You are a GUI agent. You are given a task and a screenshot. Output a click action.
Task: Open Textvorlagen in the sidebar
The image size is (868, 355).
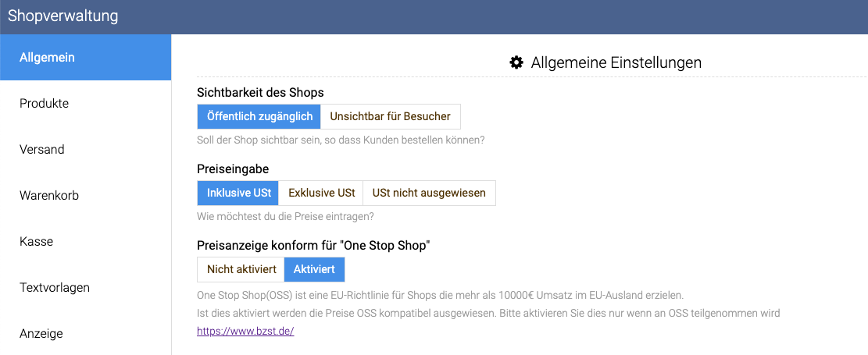[x=86, y=288]
